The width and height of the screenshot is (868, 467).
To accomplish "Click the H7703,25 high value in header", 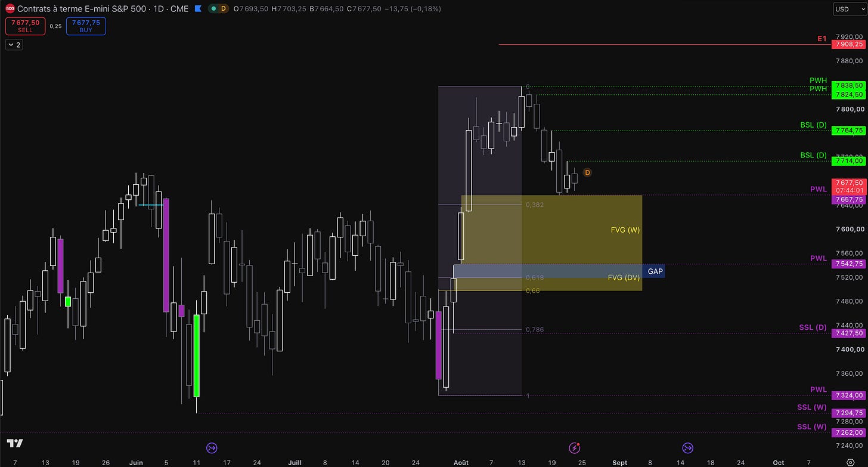I will tap(288, 9).
